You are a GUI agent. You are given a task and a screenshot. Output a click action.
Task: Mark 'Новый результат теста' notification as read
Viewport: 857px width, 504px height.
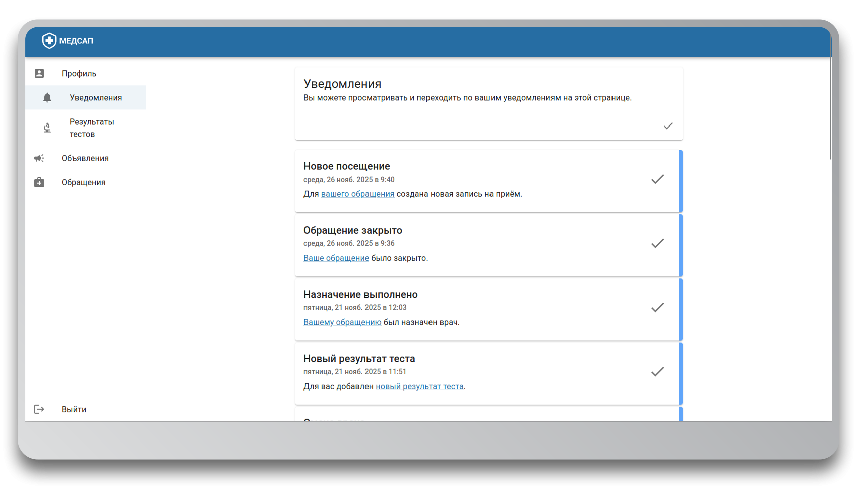coord(657,372)
